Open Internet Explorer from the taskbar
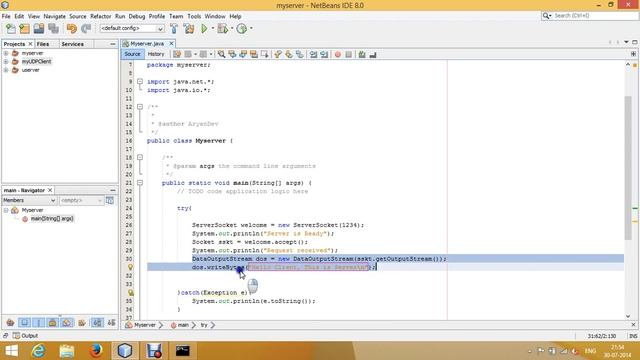This screenshot has height=360, width=640. pos(38,351)
